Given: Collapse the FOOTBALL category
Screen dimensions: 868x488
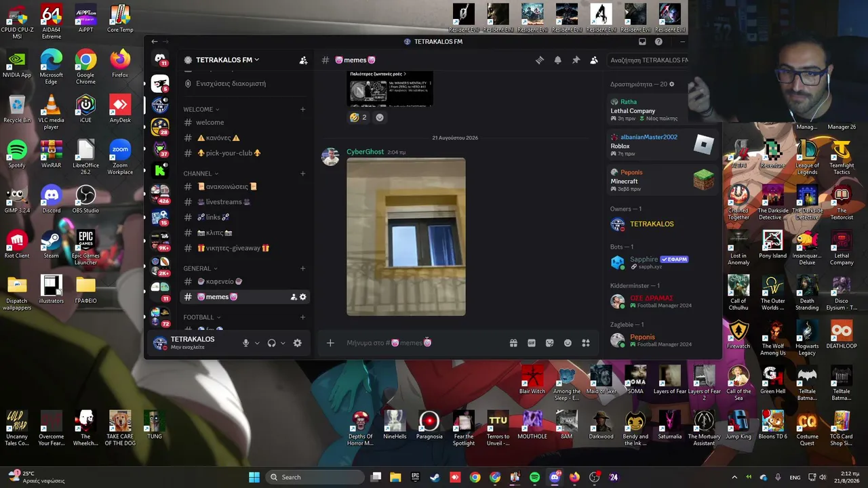Looking at the screenshot, I should (201, 317).
